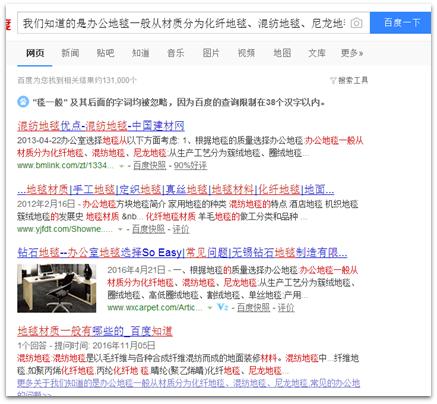
Task: Click the 百度一下 search button
Action: click(400, 23)
